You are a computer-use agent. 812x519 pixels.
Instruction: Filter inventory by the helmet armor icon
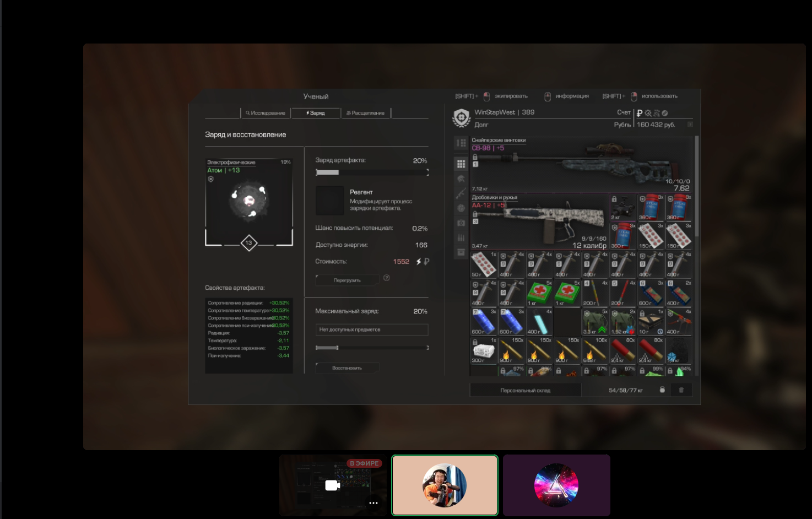[x=461, y=179]
